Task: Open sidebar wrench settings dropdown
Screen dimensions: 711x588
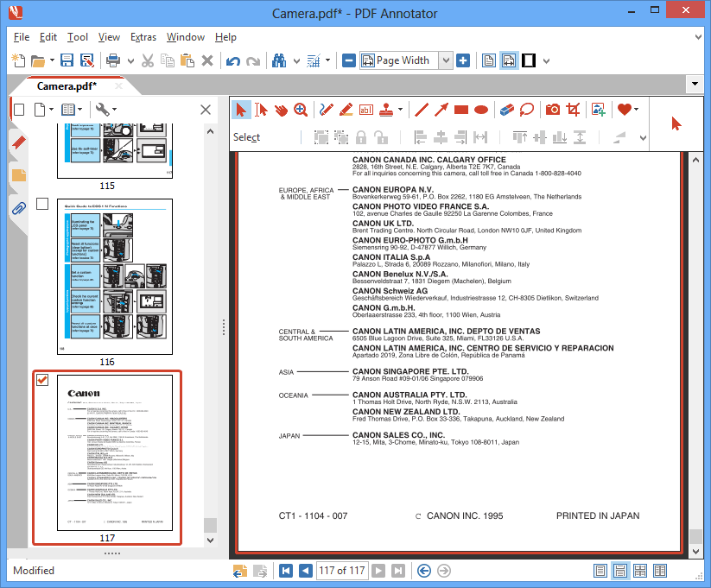Action: [105, 110]
